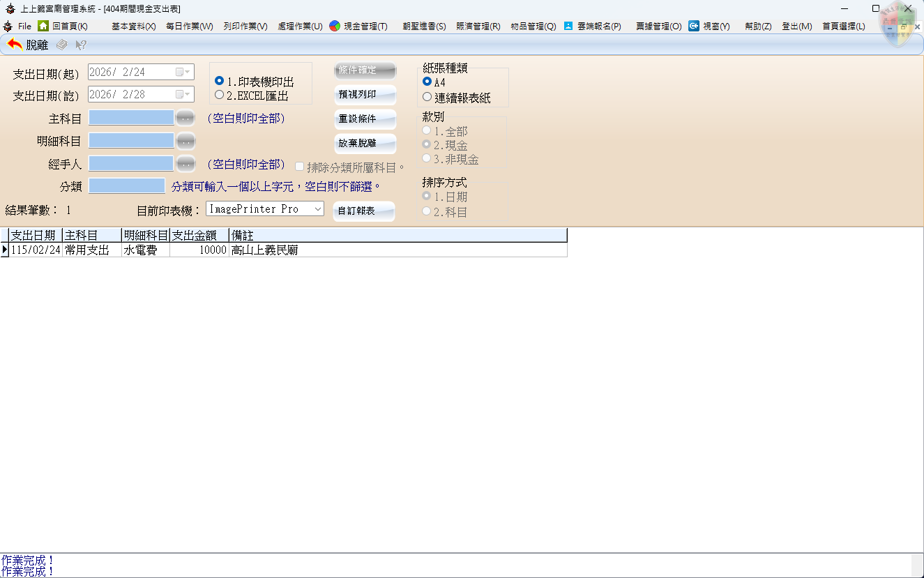924x578 pixels.
Task: Click the home icon beside 回首頁(K)
Action: (43, 26)
